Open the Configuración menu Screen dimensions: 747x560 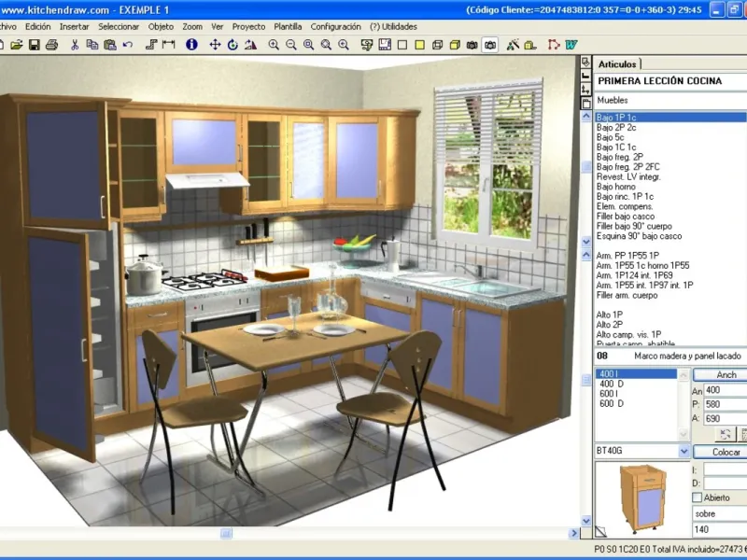tap(335, 27)
